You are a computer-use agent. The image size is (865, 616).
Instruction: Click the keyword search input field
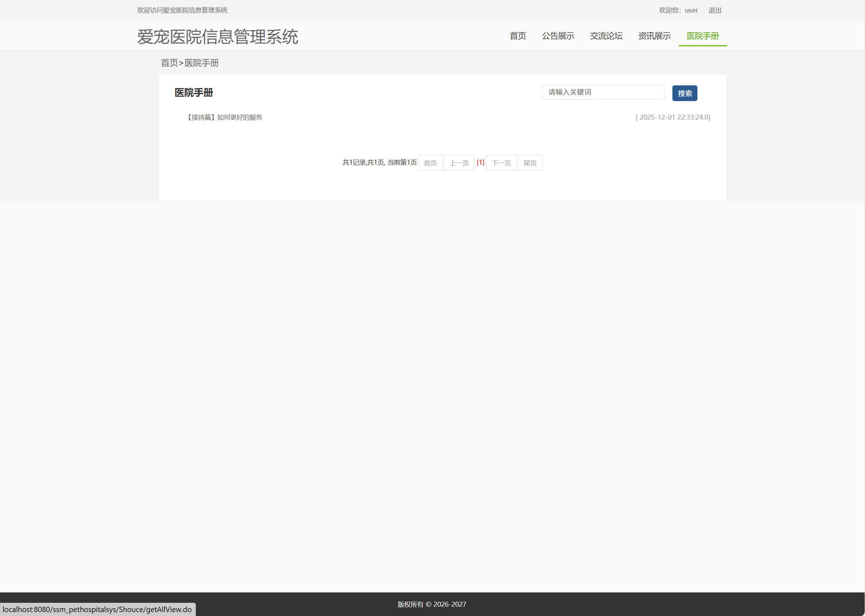pos(603,92)
